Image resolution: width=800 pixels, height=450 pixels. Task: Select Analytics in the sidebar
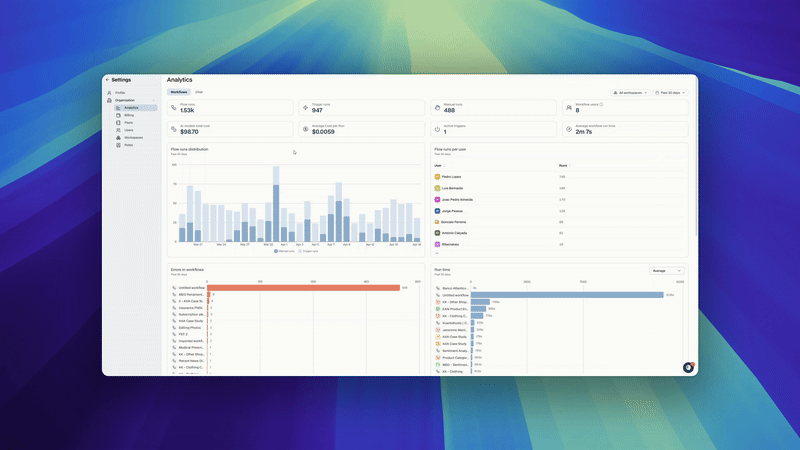point(135,108)
